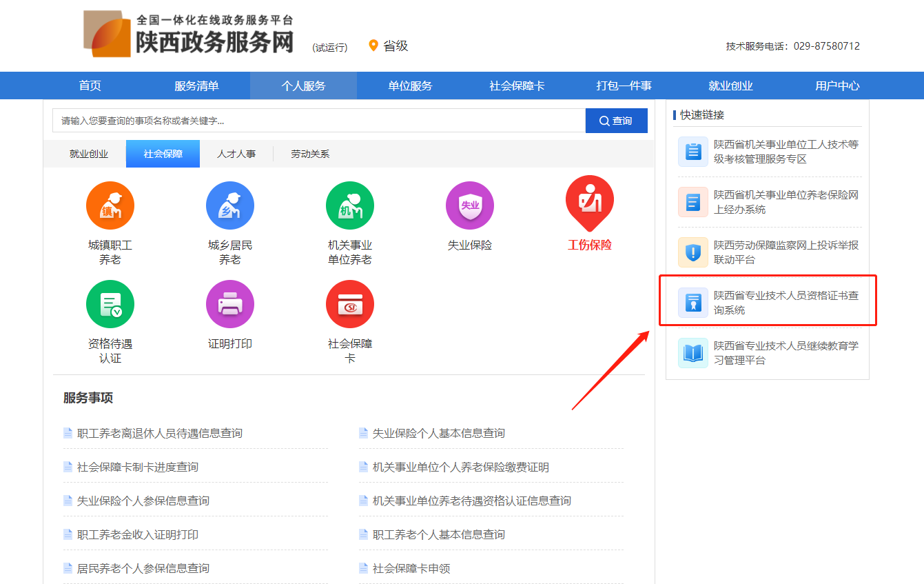Open the 证明打印 printer icon

click(x=230, y=304)
